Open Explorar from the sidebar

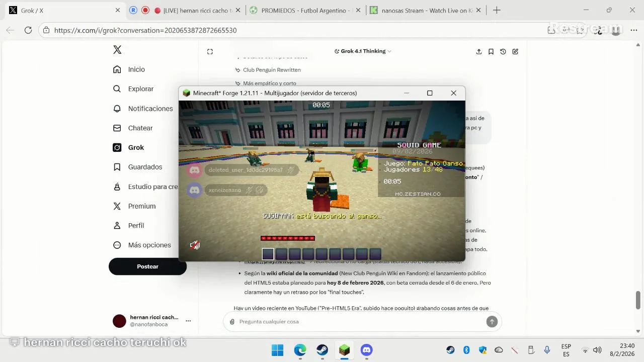click(x=133, y=89)
